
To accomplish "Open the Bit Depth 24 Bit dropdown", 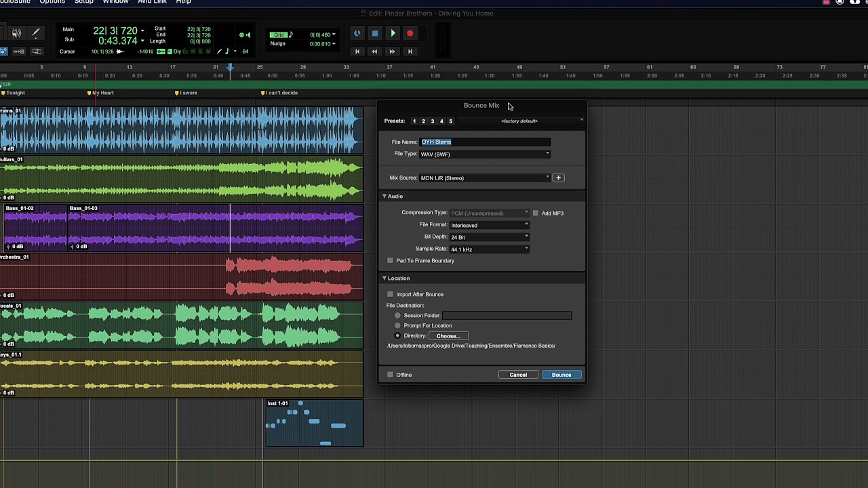I will 490,237.
